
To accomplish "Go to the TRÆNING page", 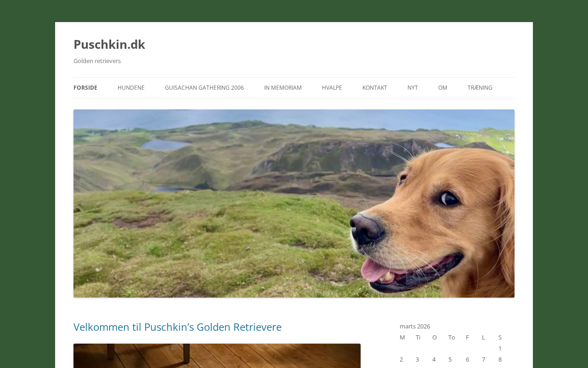I will point(480,88).
